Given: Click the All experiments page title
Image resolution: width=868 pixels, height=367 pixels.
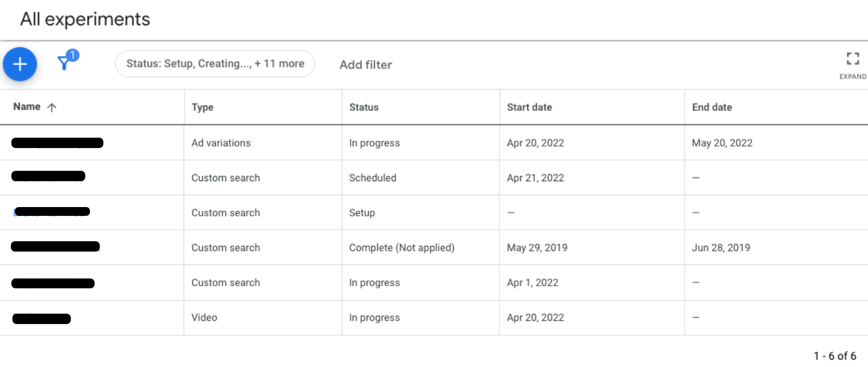Looking at the screenshot, I should 84,19.
